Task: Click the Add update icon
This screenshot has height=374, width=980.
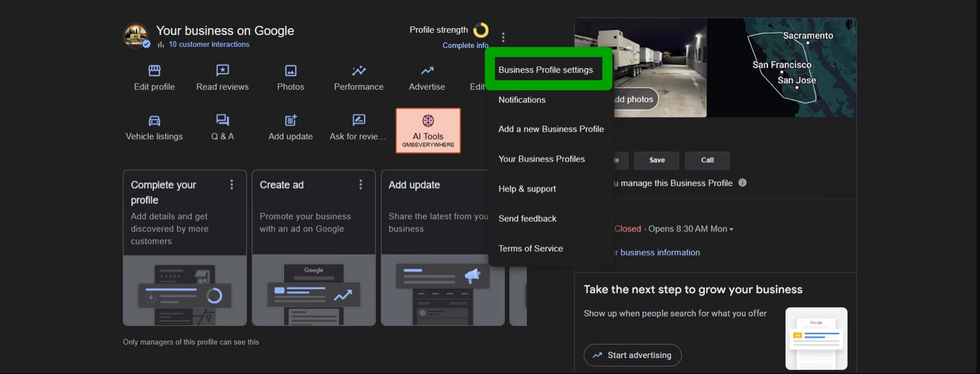Action: click(290, 120)
